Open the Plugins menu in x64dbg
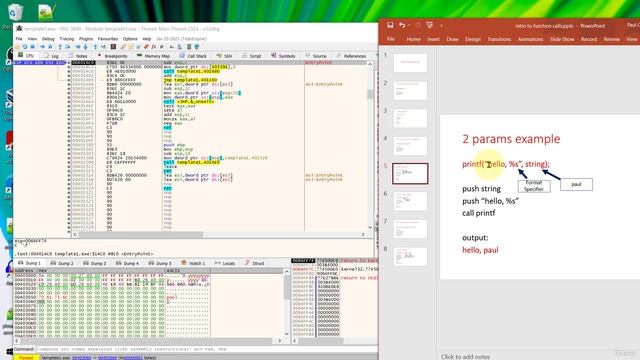The height and width of the screenshot is (360, 640). pos(86,39)
